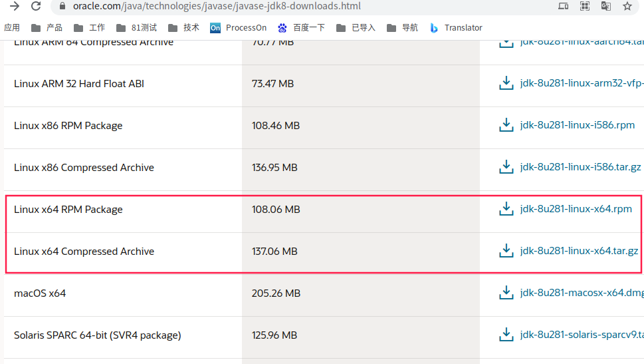The width and height of the screenshot is (644, 364).
Task: Open the translate page icon
Action: pos(606,6)
